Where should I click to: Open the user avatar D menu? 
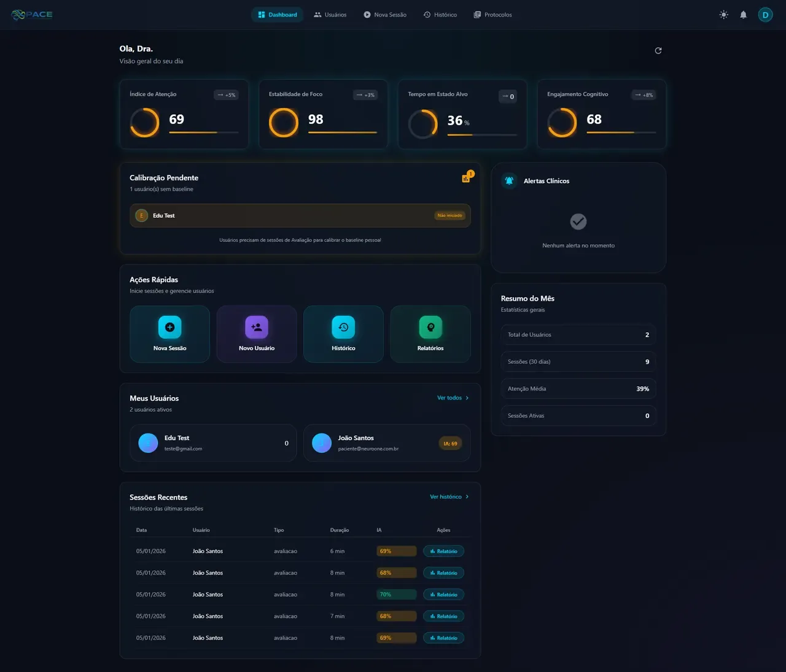765,15
